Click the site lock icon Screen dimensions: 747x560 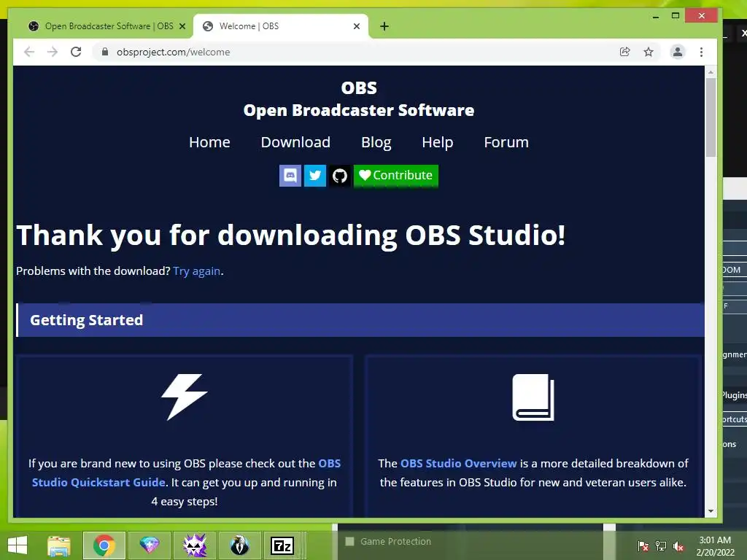105,52
